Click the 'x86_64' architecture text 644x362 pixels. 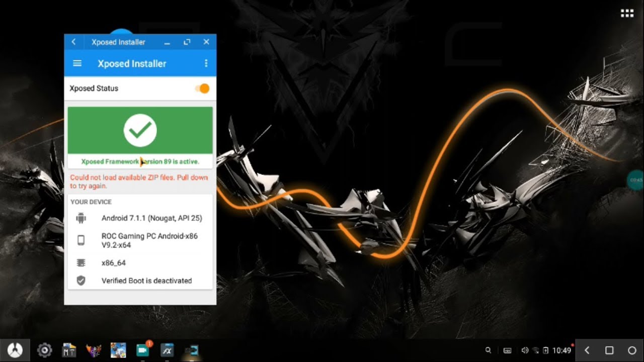point(114,263)
